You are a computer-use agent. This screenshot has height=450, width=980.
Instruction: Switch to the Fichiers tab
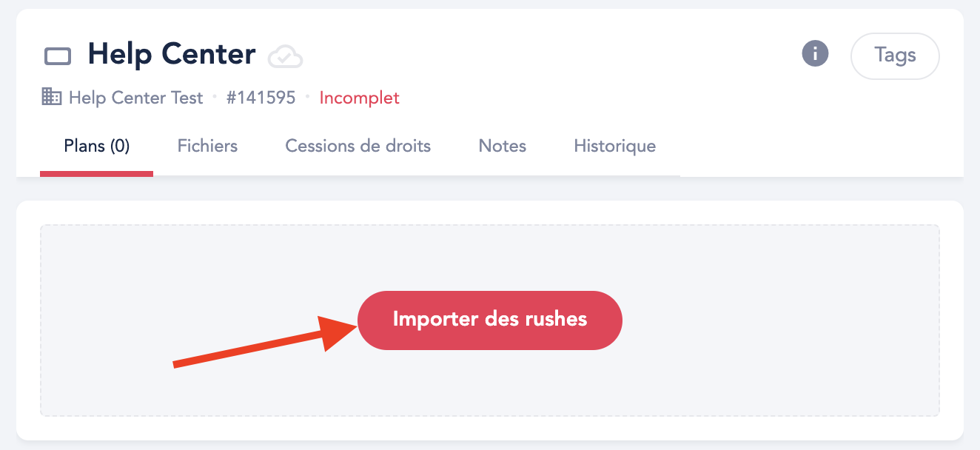[x=207, y=146]
